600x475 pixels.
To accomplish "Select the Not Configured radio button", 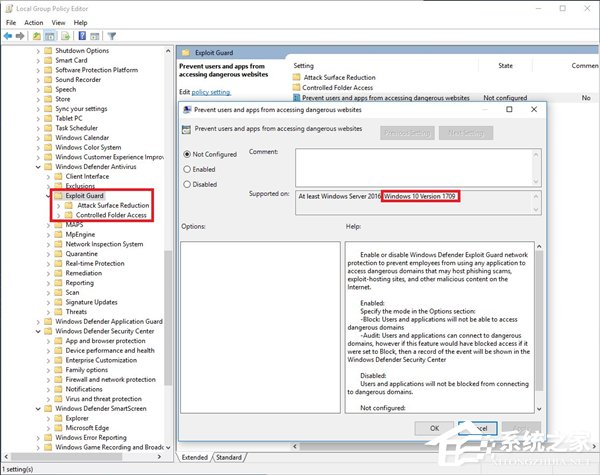I will pos(187,154).
